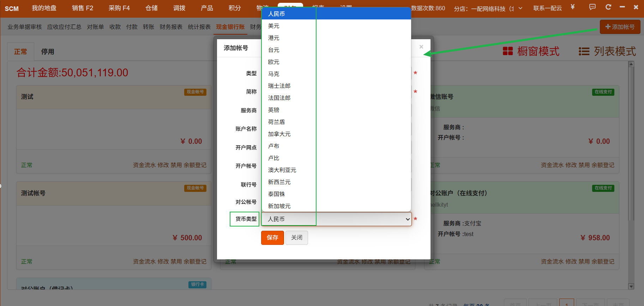Click the 关闭 button in dialog

(x=296, y=238)
